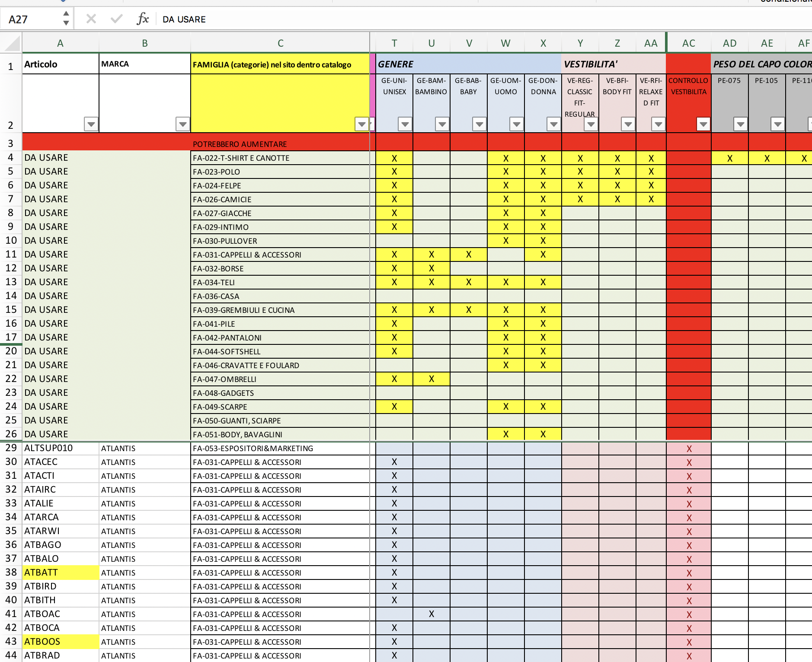This screenshot has width=812, height=662.
Task: Open the PE-075 column filter arrow
Action: point(740,124)
